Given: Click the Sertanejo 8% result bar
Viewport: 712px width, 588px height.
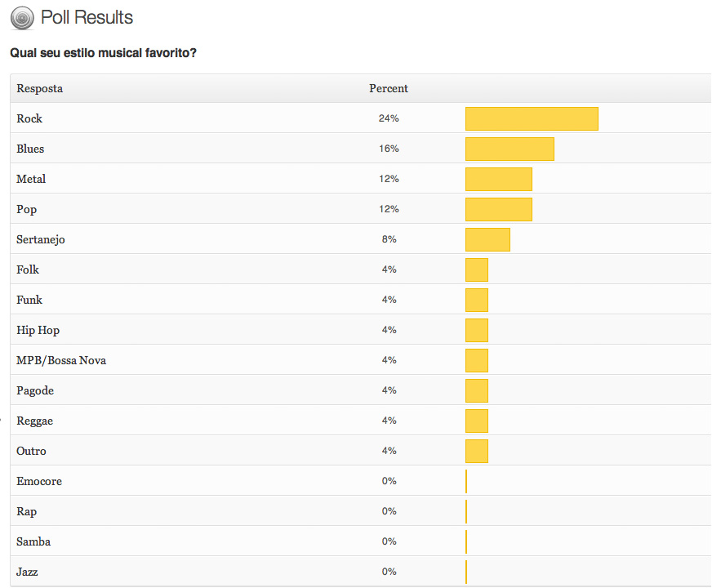Looking at the screenshot, I should coord(487,239).
